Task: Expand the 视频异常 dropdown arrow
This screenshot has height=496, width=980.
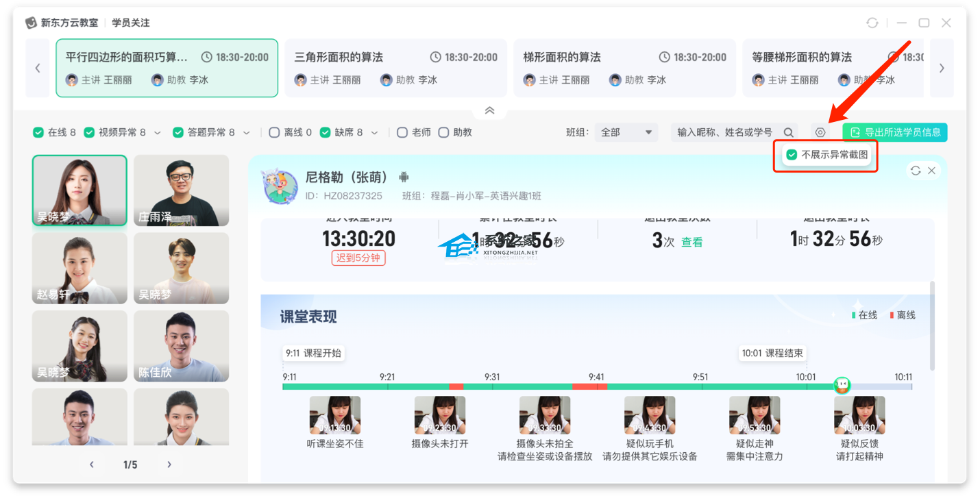Action: tap(158, 132)
